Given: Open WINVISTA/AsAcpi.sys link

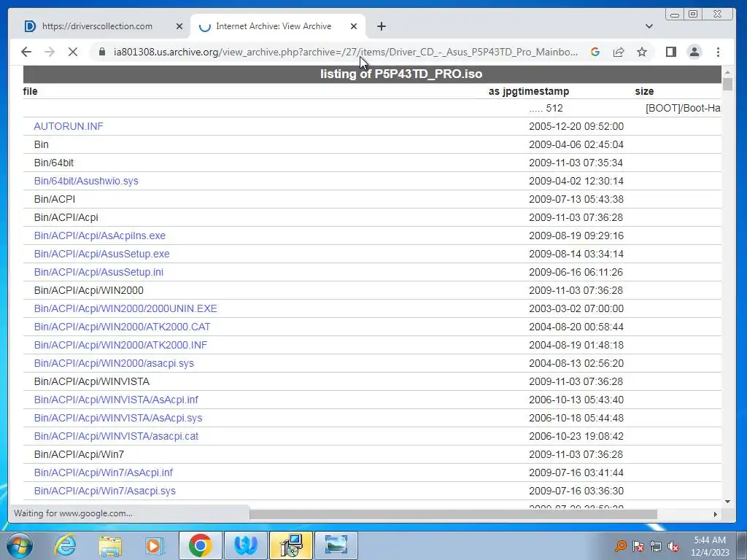Looking at the screenshot, I should pos(118,418).
